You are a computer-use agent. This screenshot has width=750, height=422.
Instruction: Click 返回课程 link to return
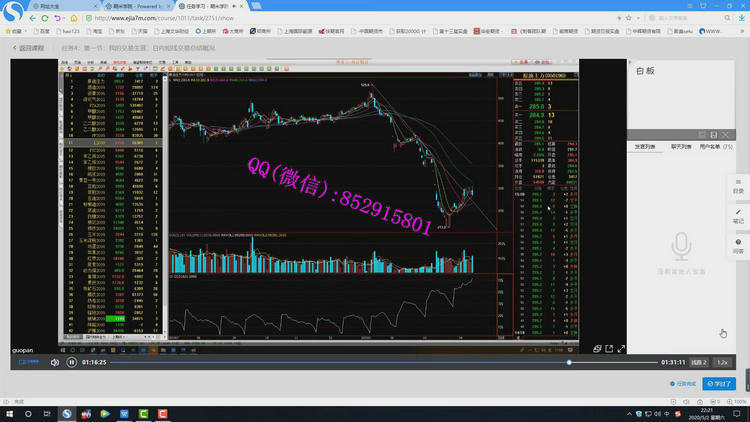[x=32, y=47]
